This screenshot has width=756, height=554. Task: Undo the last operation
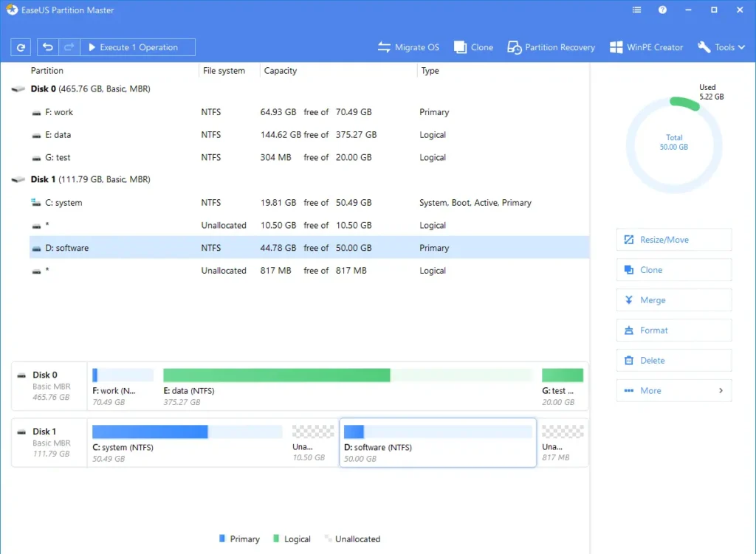pyautogui.click(x=48, y=46)
